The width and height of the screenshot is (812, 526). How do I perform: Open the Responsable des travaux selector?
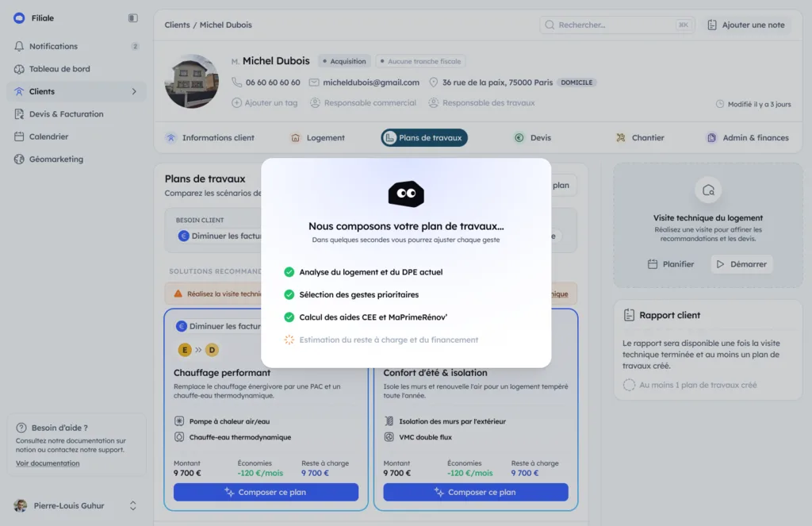point(481,102)
